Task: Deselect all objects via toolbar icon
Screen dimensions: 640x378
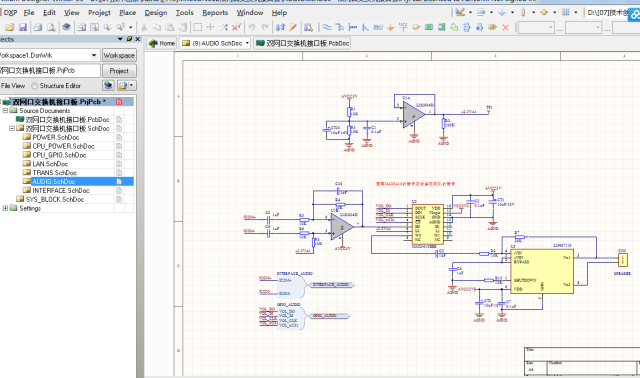Action: [224, 27]
